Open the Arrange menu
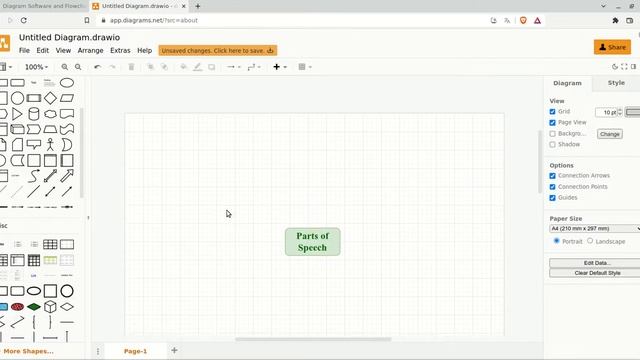Viewport: 640px width, 360px height. point(90,51)
